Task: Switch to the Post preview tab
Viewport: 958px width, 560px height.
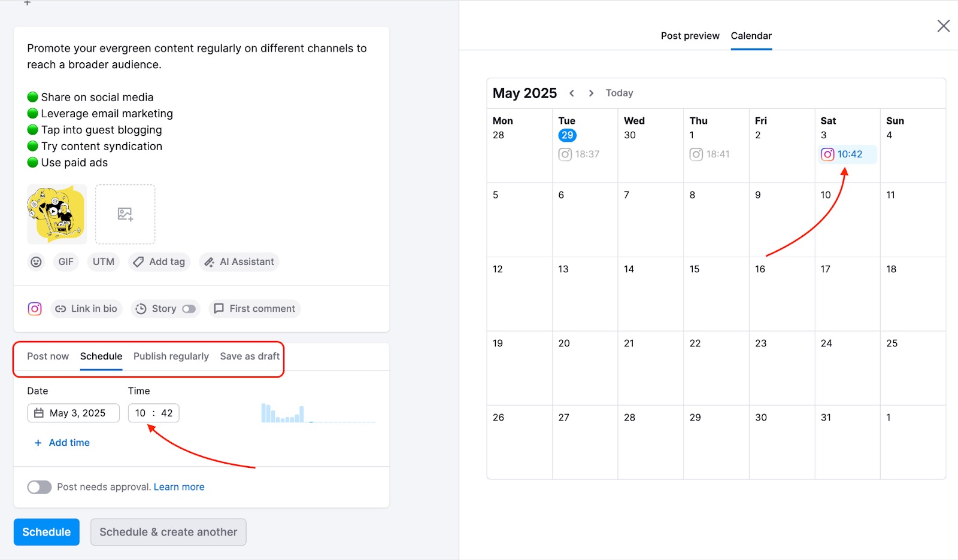Action: (690, 35)
